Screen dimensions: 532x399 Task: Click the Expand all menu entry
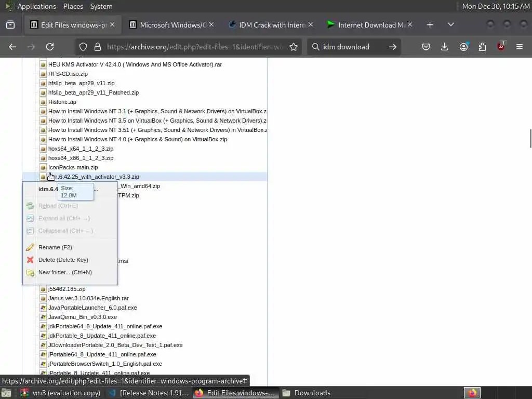coord(64,219)
